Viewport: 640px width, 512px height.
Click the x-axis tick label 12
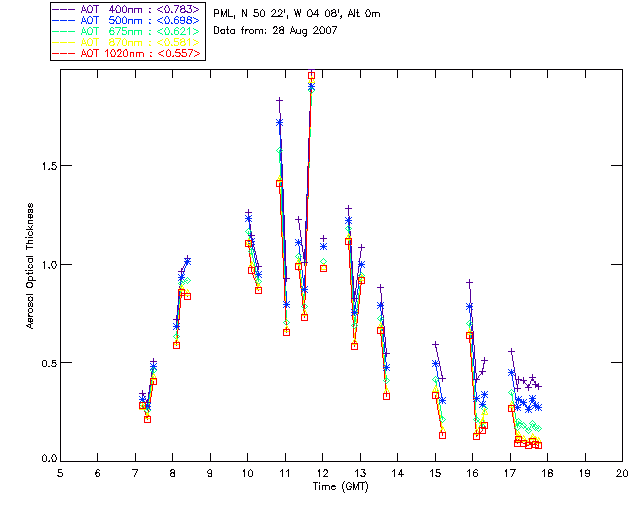(322, 471)
